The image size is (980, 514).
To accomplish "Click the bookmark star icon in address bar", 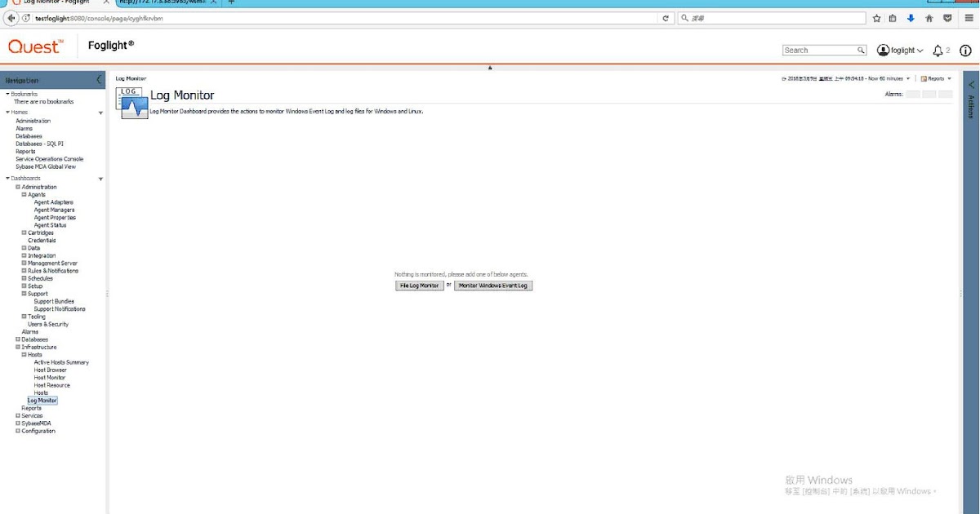I will [876, 17].
